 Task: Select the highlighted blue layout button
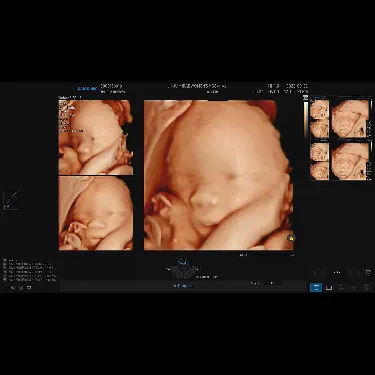316,287
